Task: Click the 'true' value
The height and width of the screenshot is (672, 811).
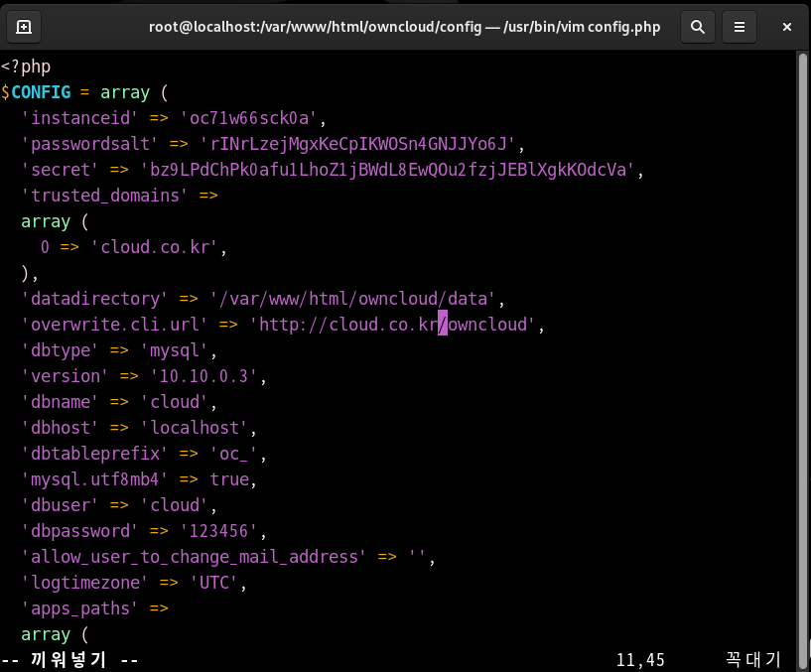Action: point(229,479)
